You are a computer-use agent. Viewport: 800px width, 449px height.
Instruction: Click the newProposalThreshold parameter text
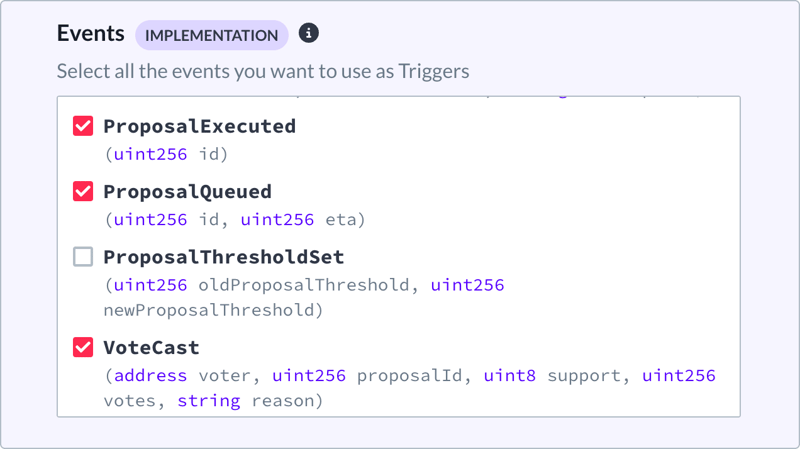[209, 310]
